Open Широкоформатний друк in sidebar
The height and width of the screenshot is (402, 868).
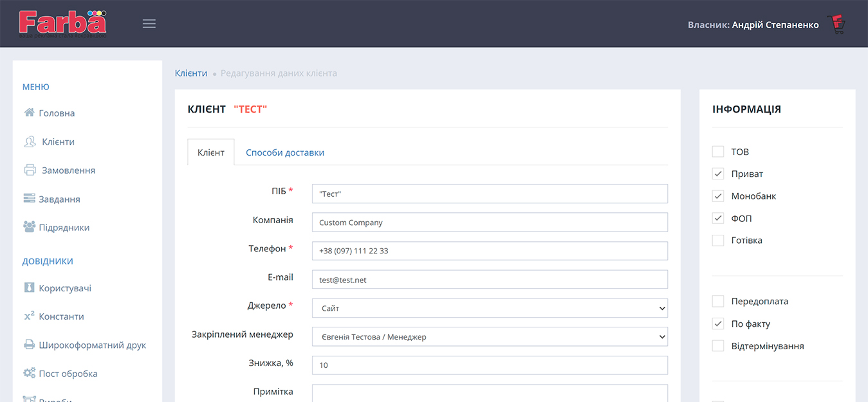click(92, 345)
